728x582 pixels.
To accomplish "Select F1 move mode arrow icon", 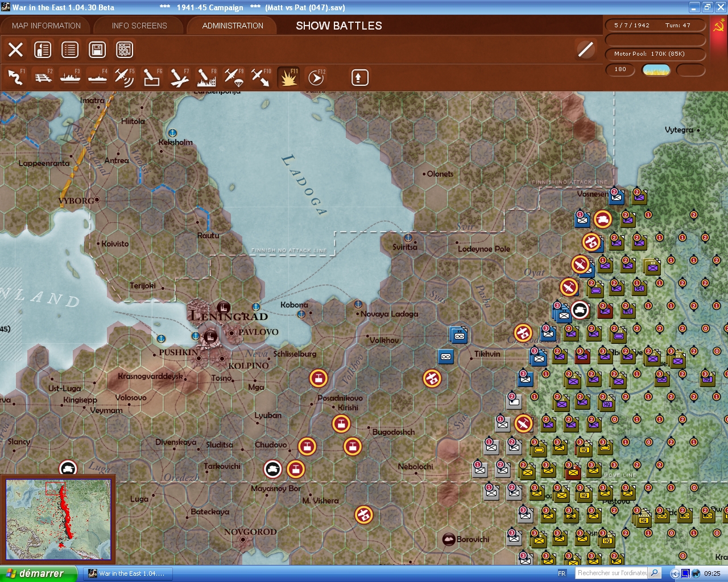I will pyautogui.click(x=16, y=77).
